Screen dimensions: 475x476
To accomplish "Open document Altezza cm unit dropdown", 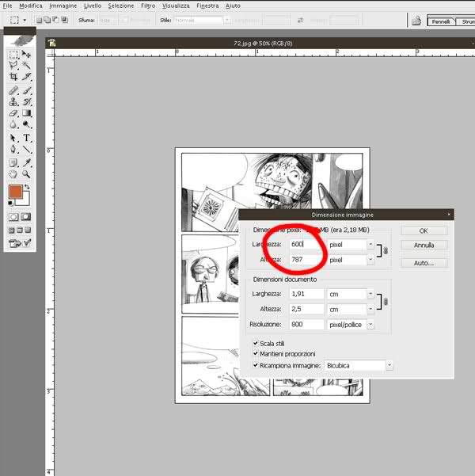I will click(x=370, y=309).
